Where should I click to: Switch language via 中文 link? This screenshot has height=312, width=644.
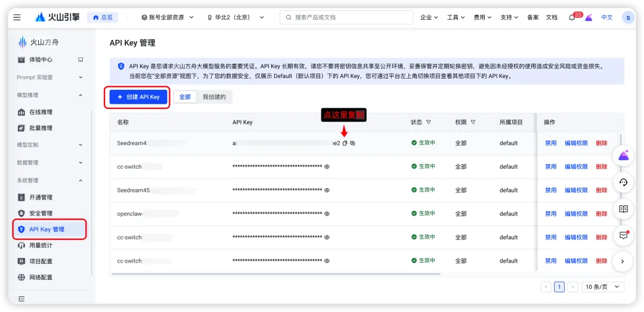coord(606,17)
